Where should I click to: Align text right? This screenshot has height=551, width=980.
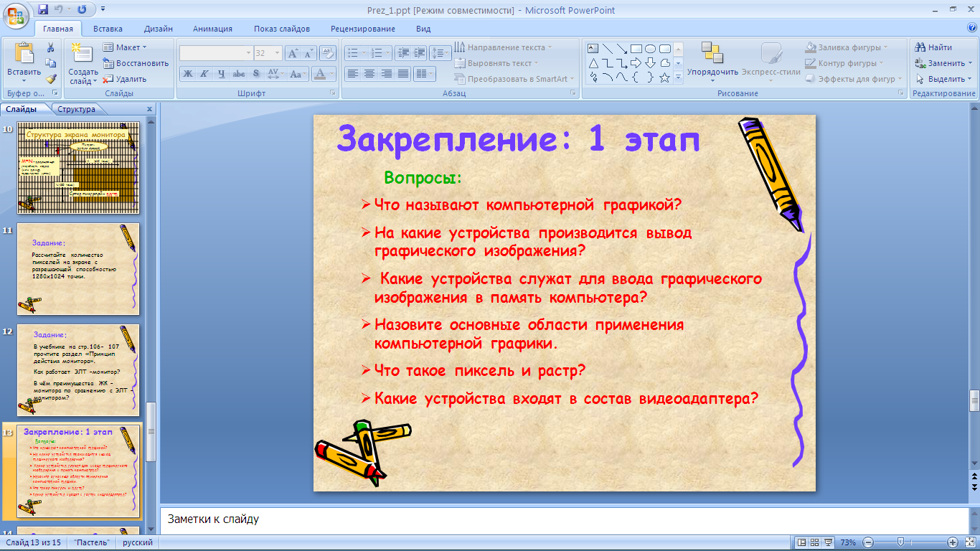click(x=387, y=73)
